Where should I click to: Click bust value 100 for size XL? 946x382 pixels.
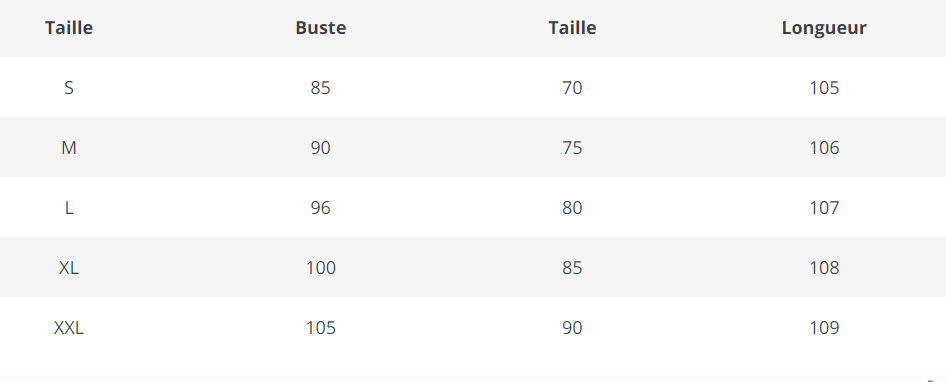click(321, 268)
